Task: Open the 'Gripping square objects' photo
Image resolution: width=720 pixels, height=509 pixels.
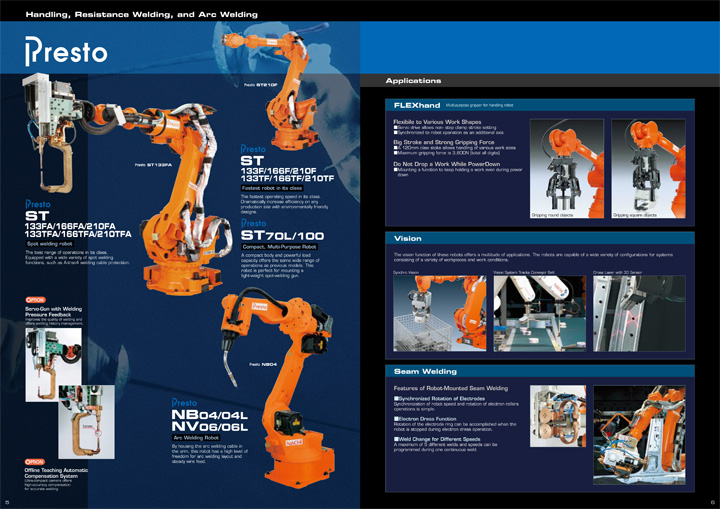Action: point(648,169)
